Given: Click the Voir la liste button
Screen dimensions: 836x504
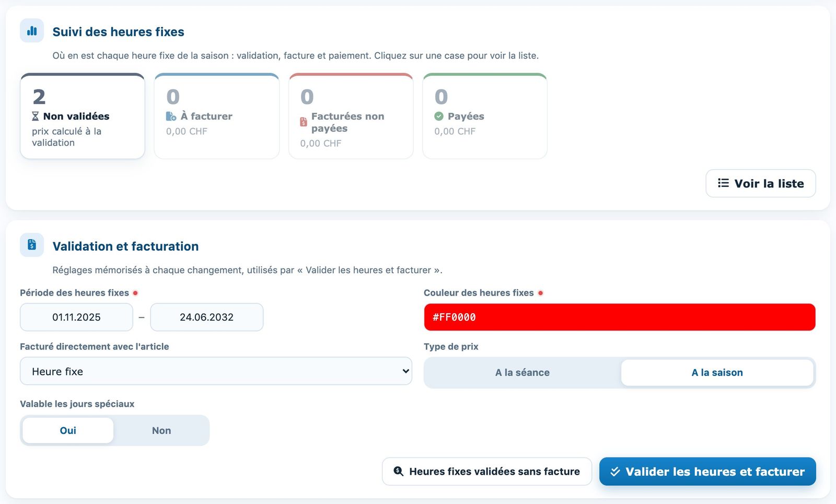Looking at the screenshot, I should tap(761, 183).
